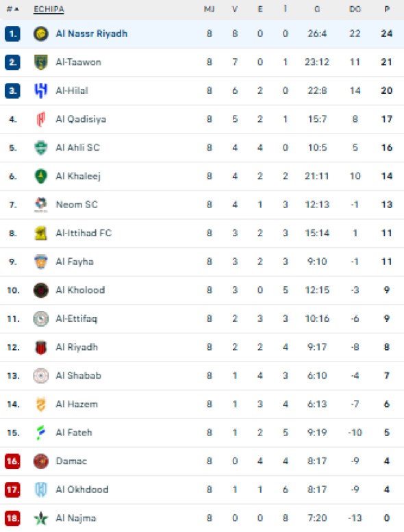Image resolution: width=404 pixels, height=532 pixels.
Task: Click the Al Okhdood crest icon
Action: [40, 490]
